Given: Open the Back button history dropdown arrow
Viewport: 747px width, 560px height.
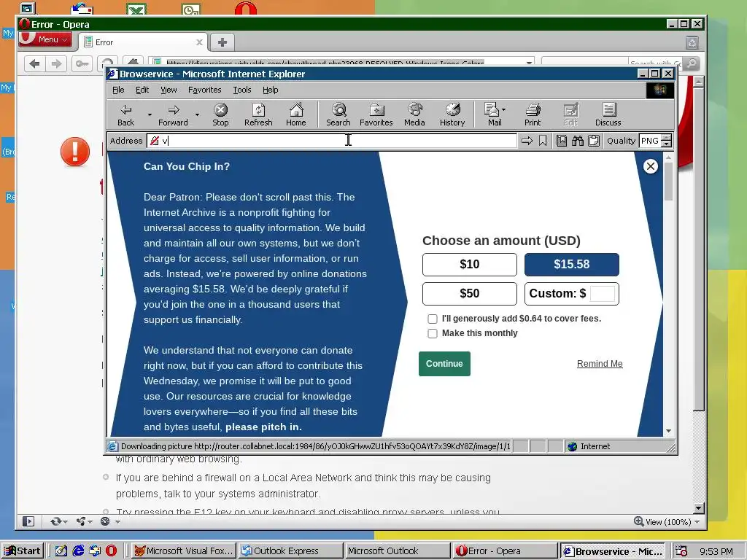Looking at the screenshot, I should pos(150,114).
